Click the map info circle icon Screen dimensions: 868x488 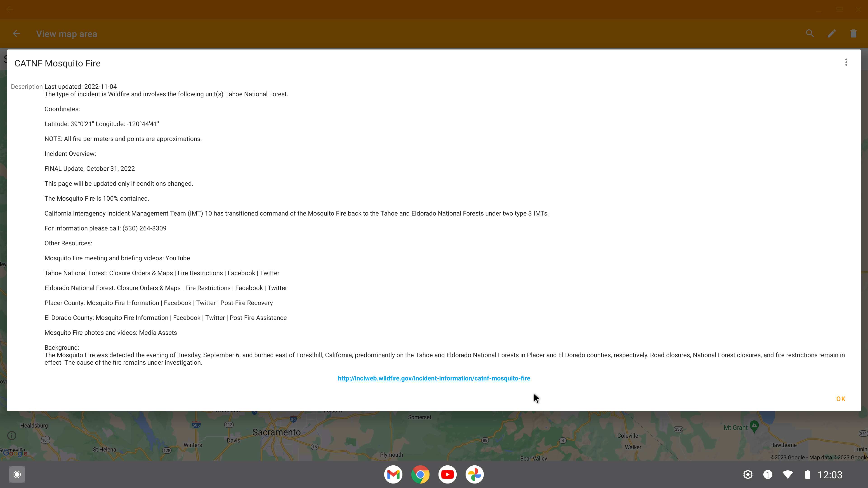pos(12,436)
